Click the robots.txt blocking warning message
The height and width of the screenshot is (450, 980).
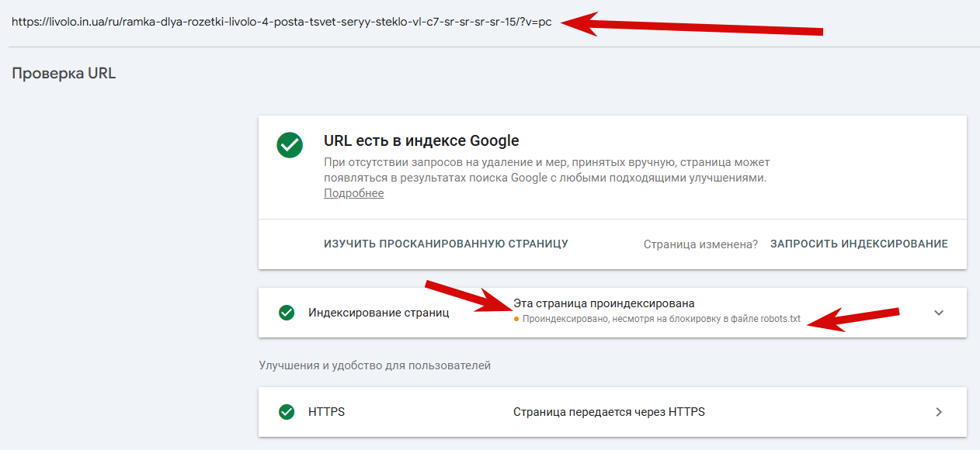point(661,319)
